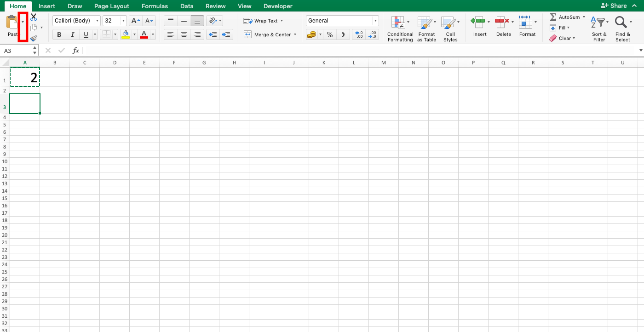This screenshot has width=644, height=332.
Task: Expand the font color dropdown arrow
Action: pyautogui.click(x=153, y=34)
